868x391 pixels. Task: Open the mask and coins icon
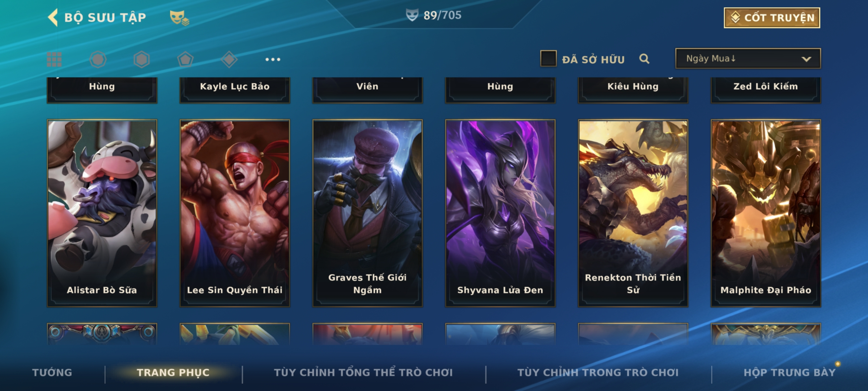pyautogui.click(x=179, y=18)
